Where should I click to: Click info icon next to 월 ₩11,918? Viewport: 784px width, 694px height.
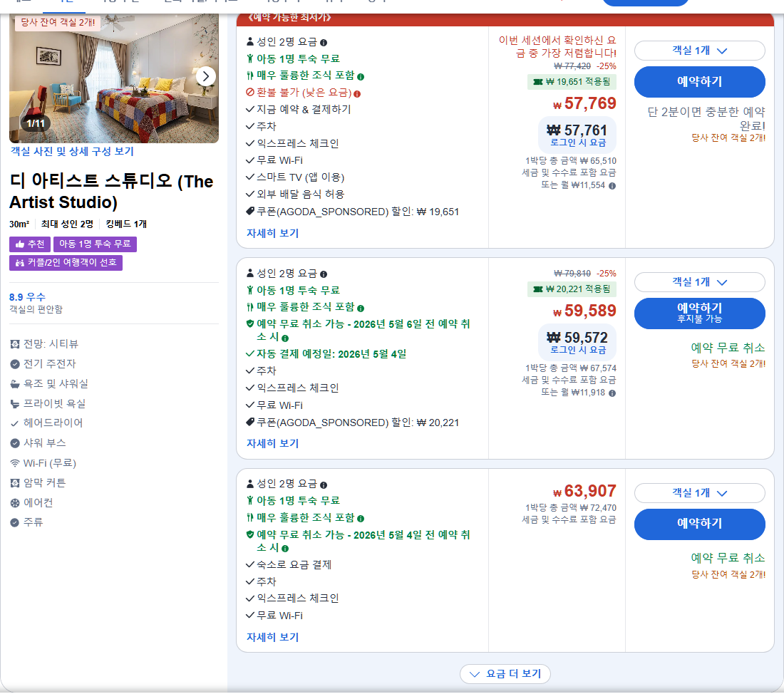pos(612,393)
